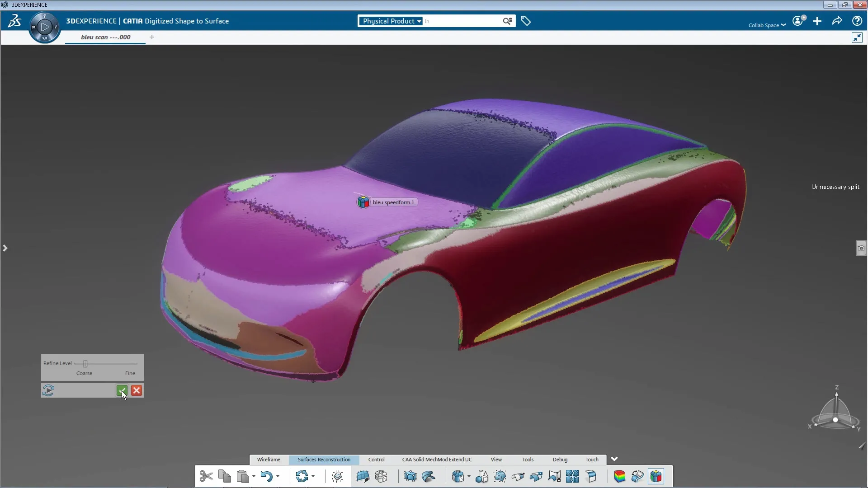Expand the left side panel arrow

pyautogui.click(x=5, y=248)
